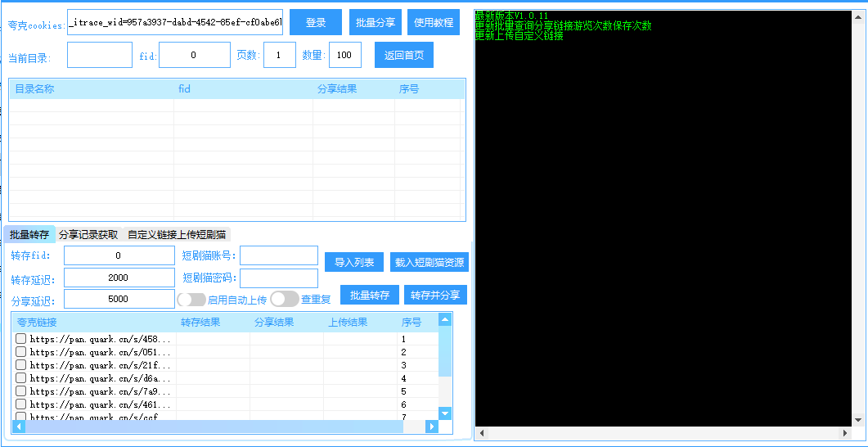Click 导入列表 import list button

coord(354,262)
